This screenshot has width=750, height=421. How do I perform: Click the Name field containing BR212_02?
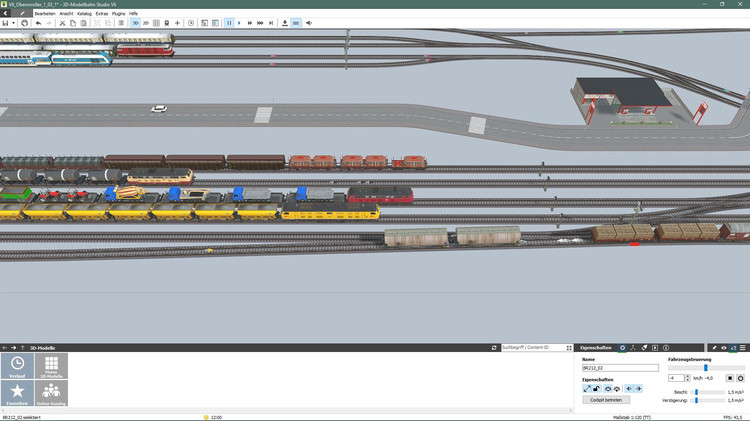point(620,368)
